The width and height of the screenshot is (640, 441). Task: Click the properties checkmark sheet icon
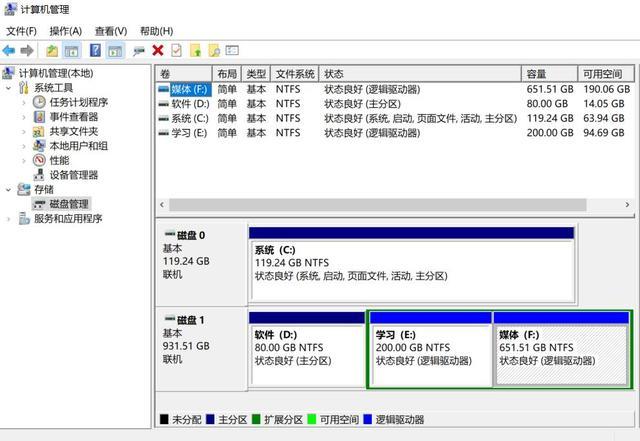(176, 51)
